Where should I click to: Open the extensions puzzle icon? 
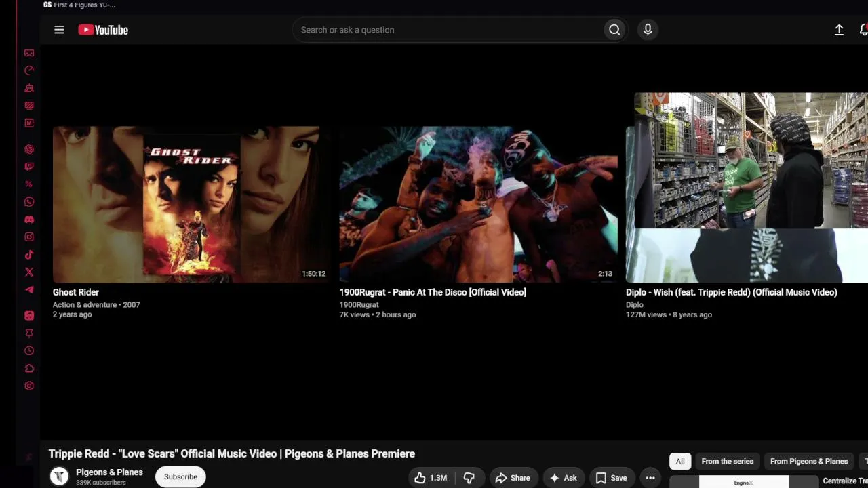click(x=29, y=369)
